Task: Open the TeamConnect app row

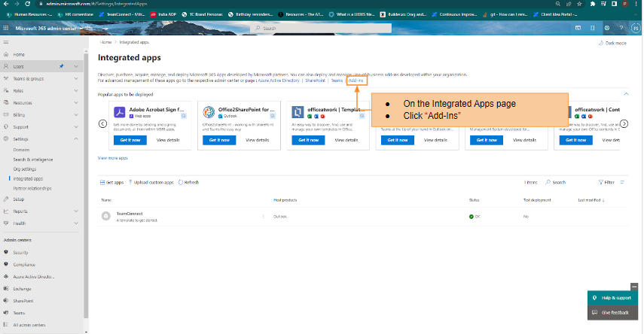Action: (x=363, y=216)
